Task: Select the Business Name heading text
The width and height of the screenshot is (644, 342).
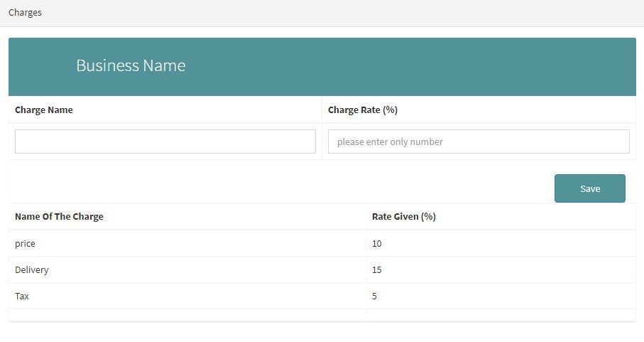Action: (x=131, y=66)
